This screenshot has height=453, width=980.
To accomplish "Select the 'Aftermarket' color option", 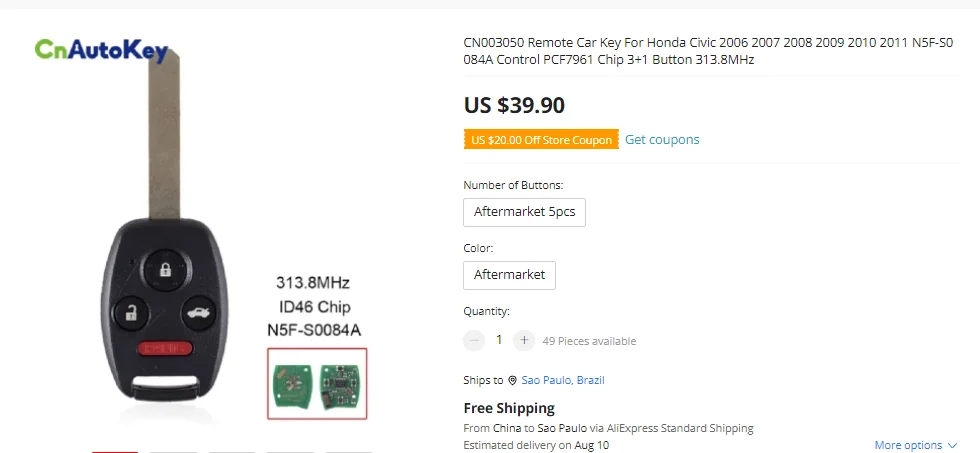I will tap(509, 275).
